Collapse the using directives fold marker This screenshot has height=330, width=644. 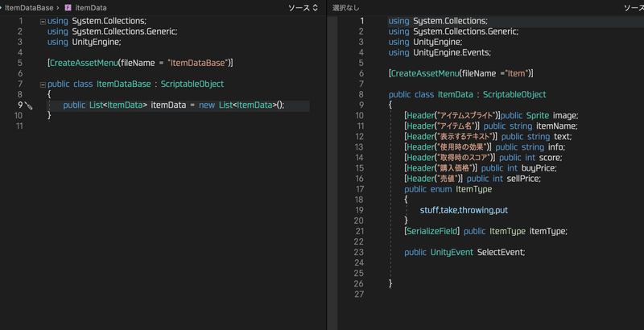[x=42, y=21]
